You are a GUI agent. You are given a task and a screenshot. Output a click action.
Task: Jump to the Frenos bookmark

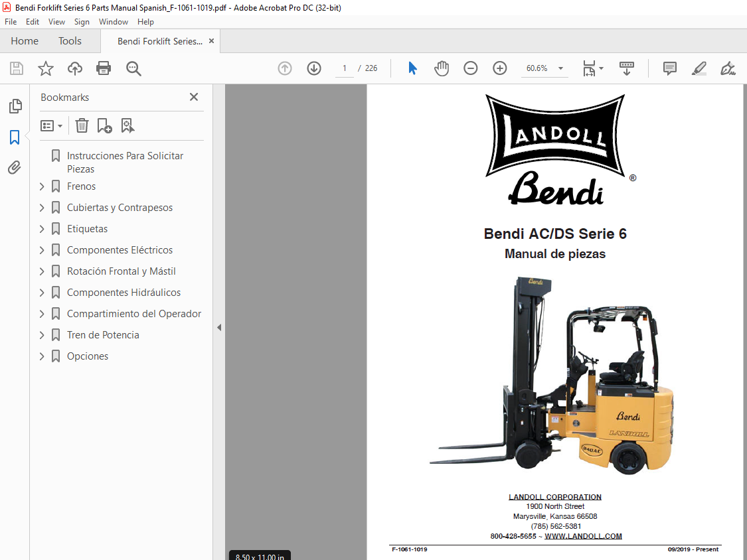pos(82,186)
